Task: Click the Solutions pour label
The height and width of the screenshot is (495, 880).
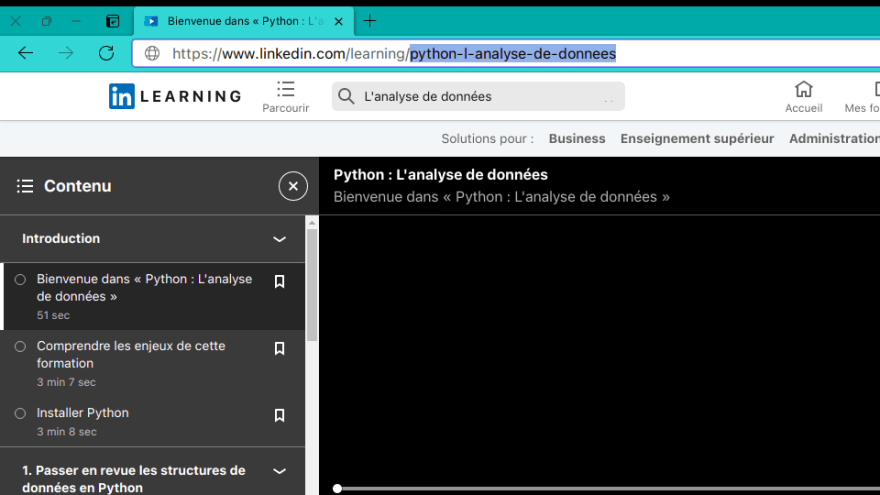Action: tap(487, 139)
